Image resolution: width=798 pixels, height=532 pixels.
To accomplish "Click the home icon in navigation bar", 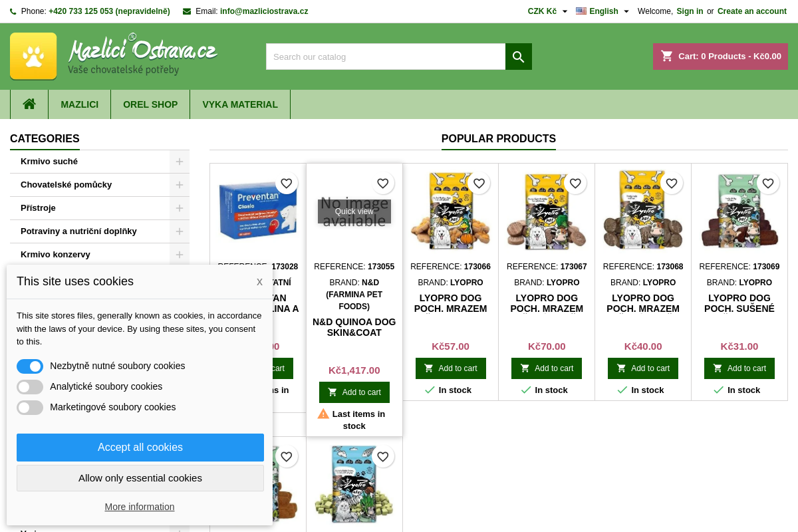I will pyautogui.click(x=29, y=104).
